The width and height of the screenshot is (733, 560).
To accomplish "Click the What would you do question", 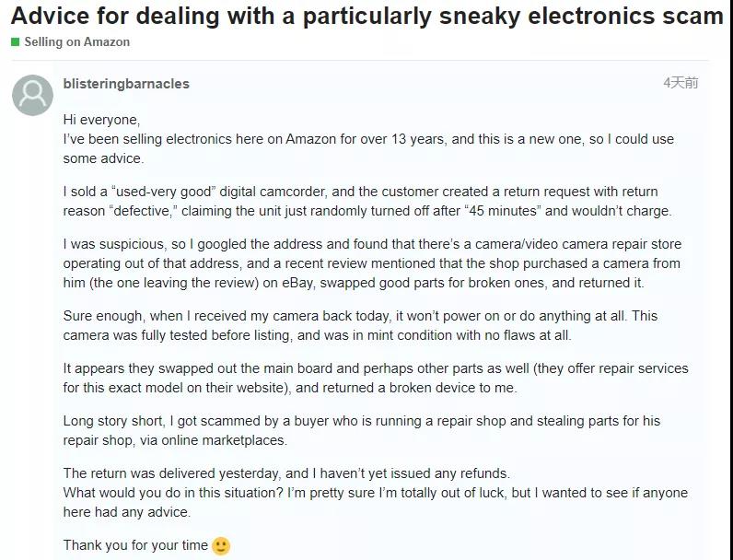I will point(376,502).
